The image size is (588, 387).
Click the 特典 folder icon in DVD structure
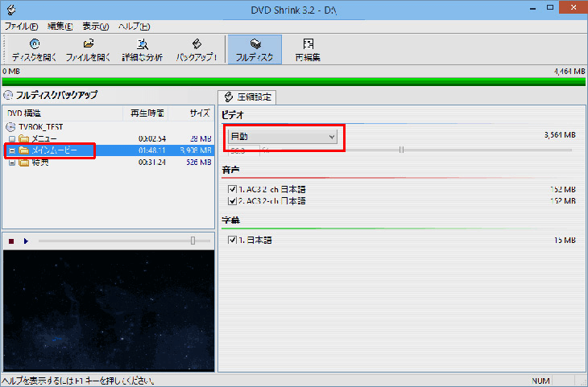click(x=23, y=163)
